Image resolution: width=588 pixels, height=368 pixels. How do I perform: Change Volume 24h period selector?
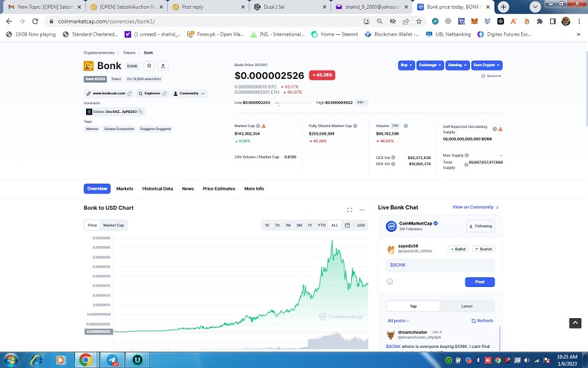tap(395, 126)
